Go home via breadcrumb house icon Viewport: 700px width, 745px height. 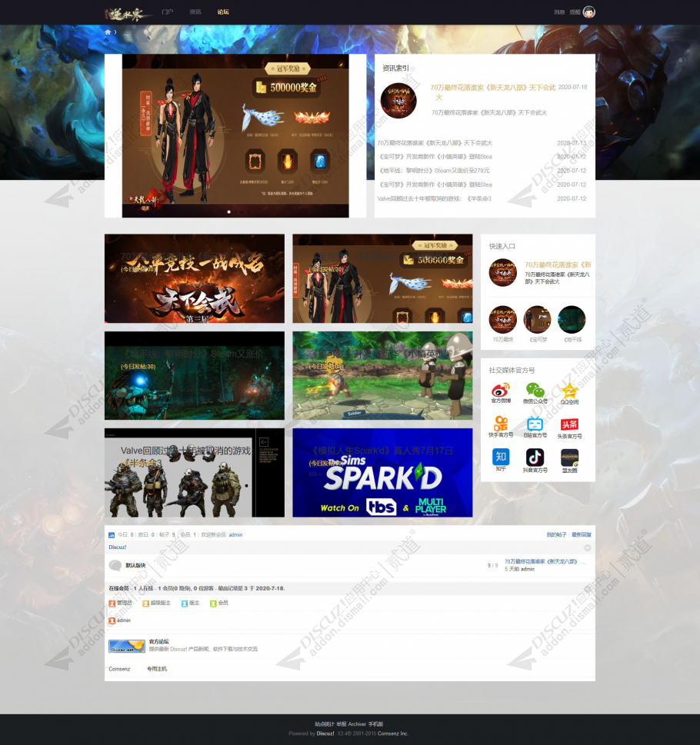coord(108,32)
